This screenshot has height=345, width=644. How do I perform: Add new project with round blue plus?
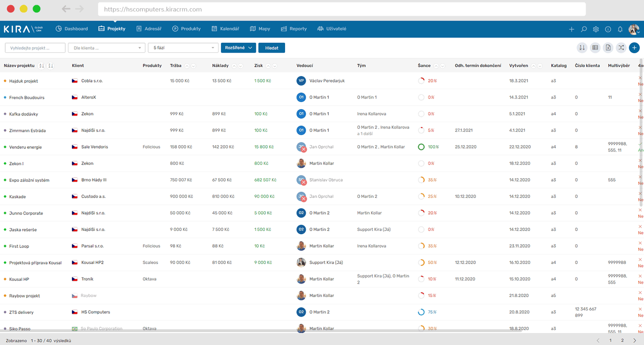[634, 47]
